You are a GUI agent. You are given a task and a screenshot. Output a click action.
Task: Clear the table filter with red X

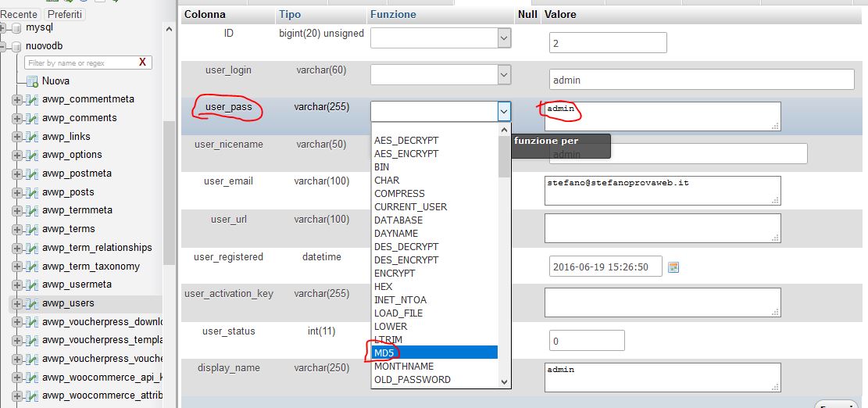click(x=142, y=63)
